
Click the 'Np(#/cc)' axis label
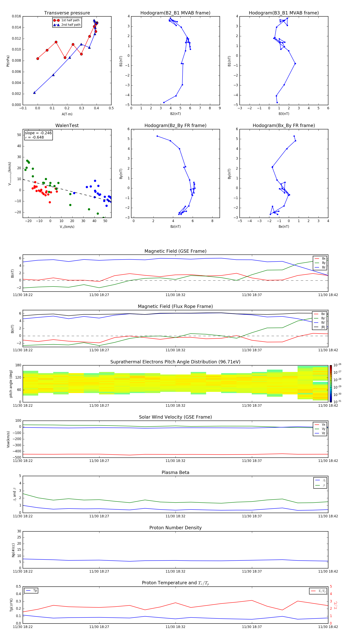point(13,550)
